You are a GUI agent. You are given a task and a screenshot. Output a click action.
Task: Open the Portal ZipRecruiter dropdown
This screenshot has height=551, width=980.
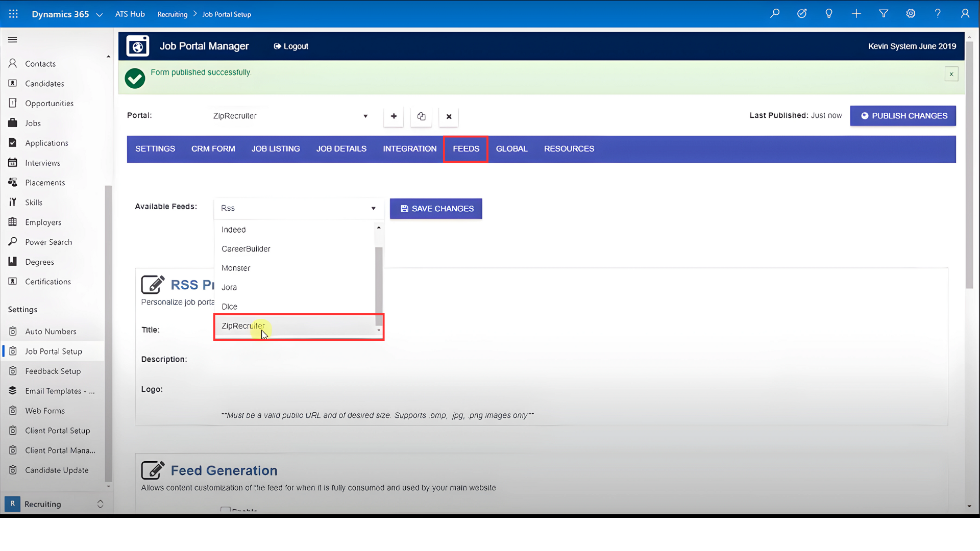point(291,116)
